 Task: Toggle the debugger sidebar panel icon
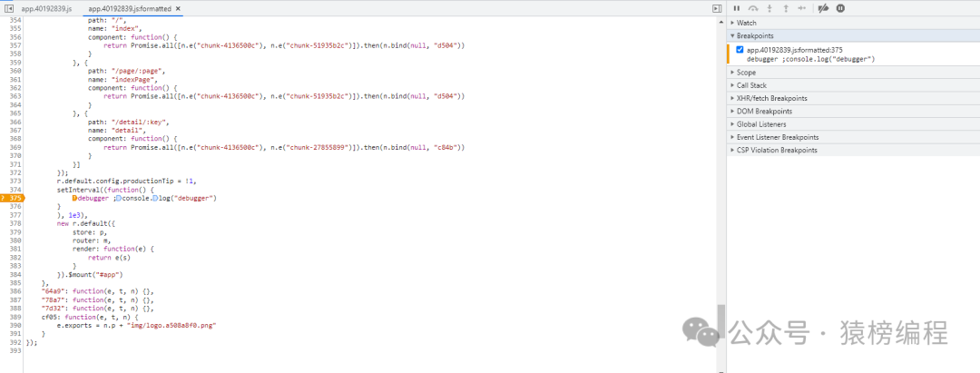pyautogui.click(x=717, y=9)
